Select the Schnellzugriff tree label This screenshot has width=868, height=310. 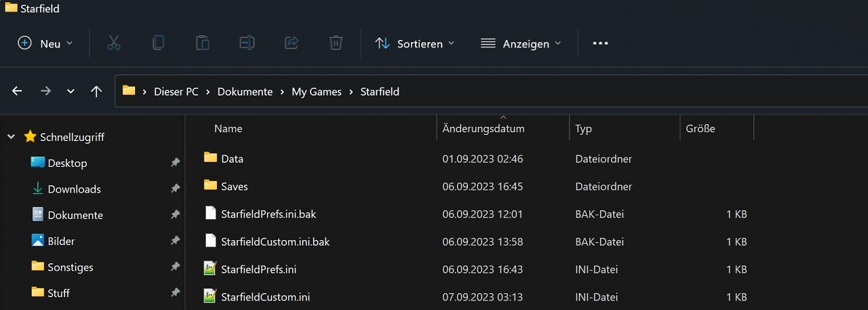(x=72, y=137)
